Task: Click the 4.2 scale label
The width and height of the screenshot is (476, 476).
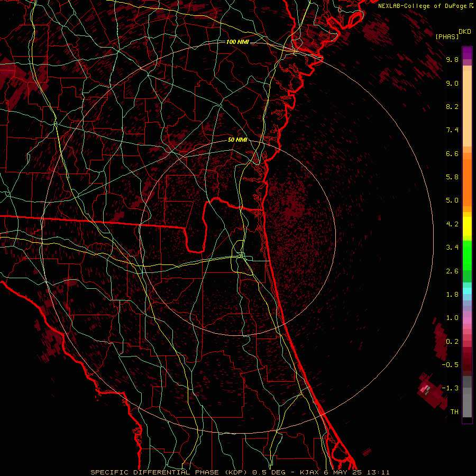Action: coord(452,224)
